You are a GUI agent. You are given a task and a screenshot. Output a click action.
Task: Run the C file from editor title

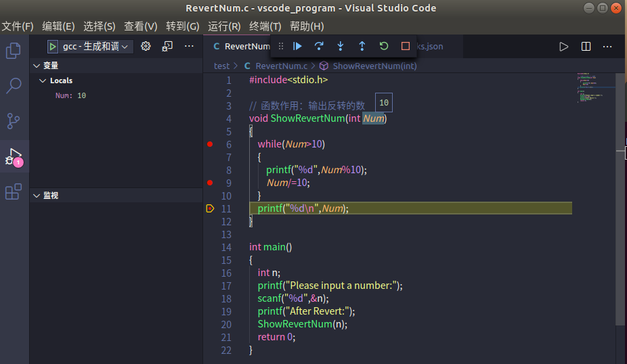pos(564,47)
